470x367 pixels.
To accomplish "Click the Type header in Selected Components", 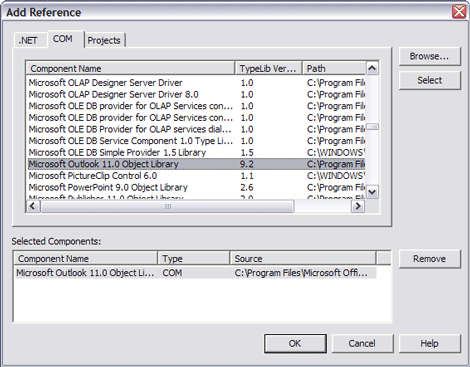I will coord(194,259).
